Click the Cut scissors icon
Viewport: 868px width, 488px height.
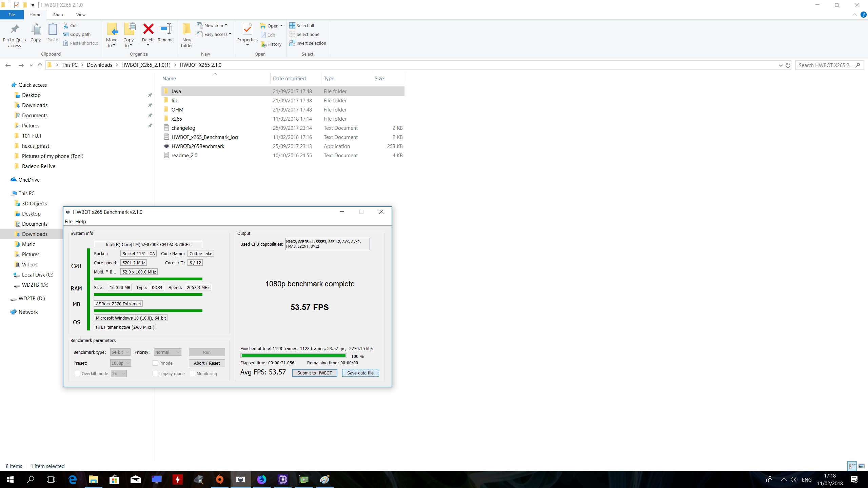pyautogui.click(x=66, y=25)
